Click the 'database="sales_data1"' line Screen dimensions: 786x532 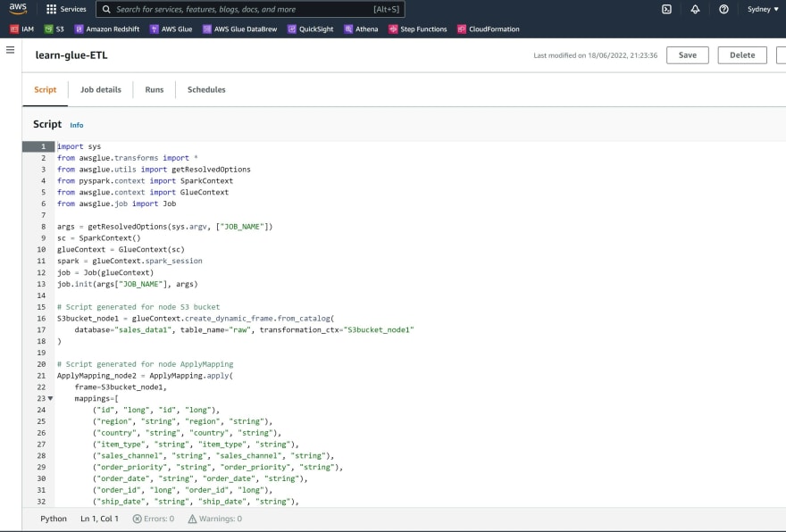point(244,329)
